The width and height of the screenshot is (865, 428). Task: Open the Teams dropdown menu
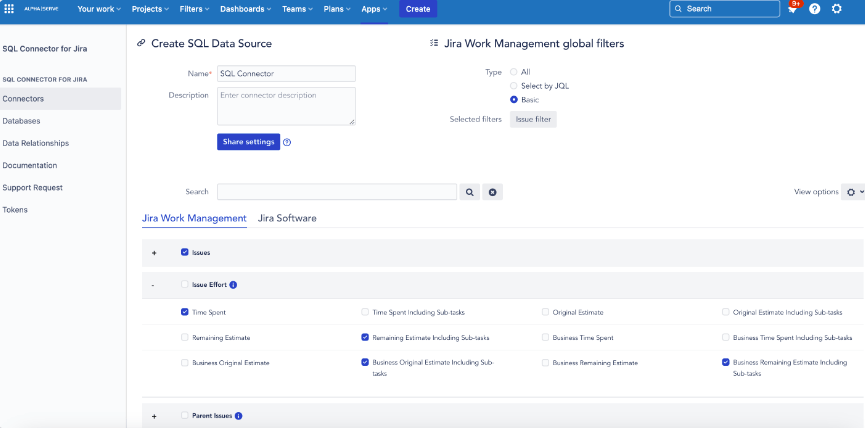[297, 9]
